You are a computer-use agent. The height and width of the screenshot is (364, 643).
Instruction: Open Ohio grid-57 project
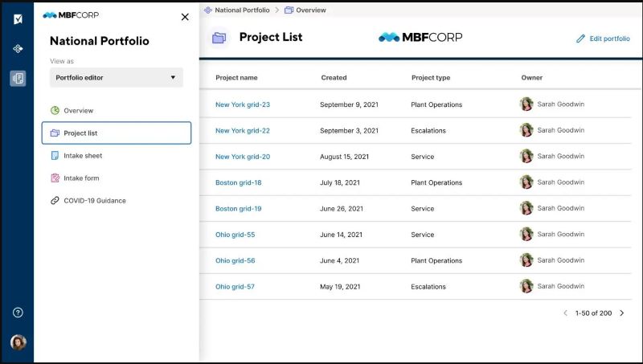235,287
